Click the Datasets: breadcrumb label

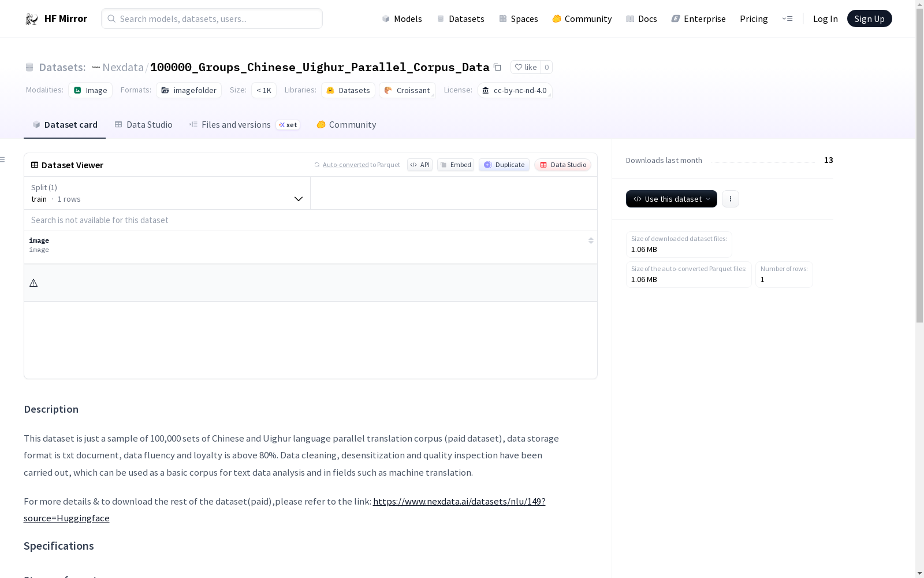click(x=62, y=67)
